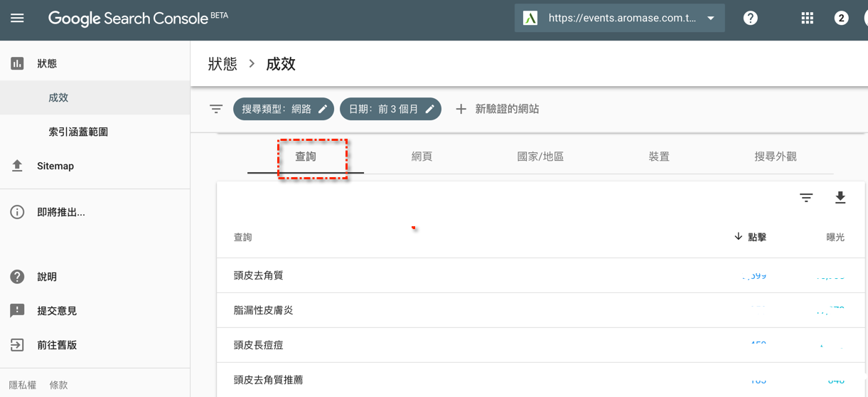Sort the table by 曝光 column
Image resolution: width=868 pixels, height=397 pixels.
(835, 237)
